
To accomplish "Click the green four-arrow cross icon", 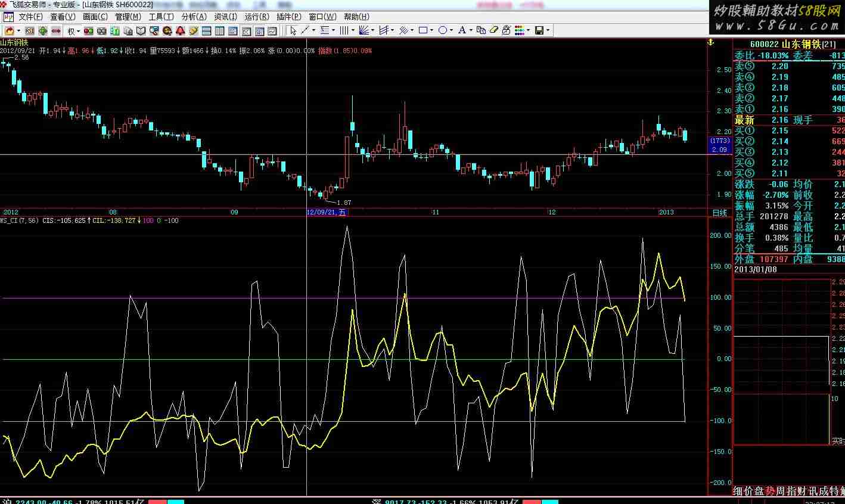I will pyautogui.click(x=43, y=30).
